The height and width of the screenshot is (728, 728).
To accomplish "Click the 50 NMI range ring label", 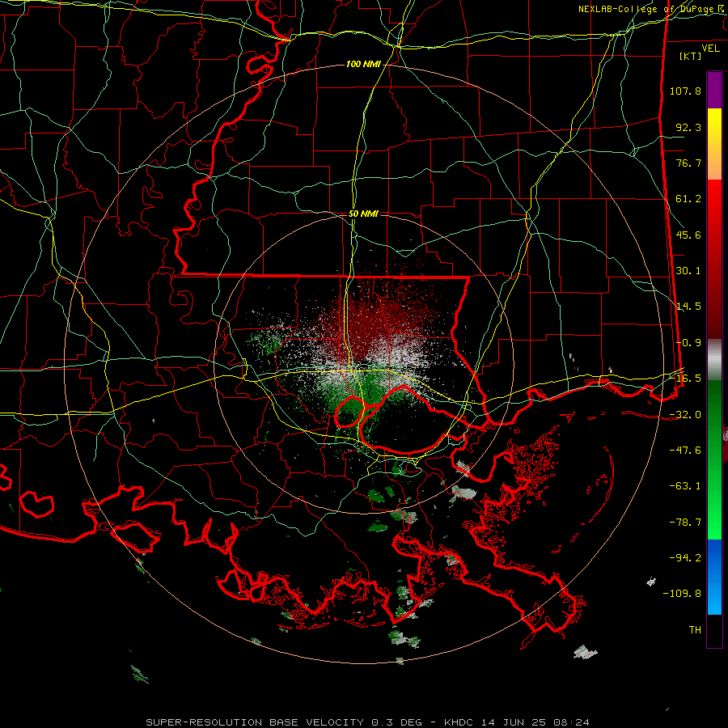I will coord(363,214).
